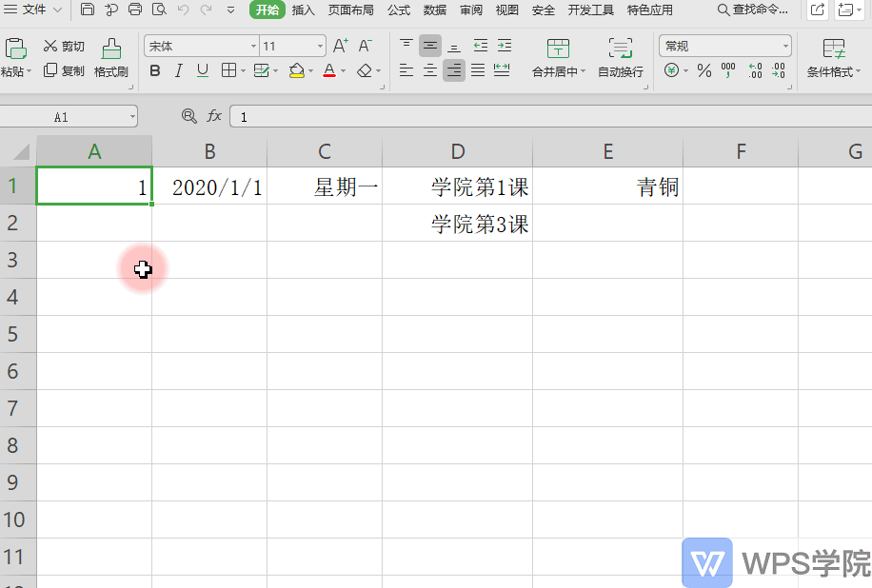Image resolution: width=872 pixels, height=588 pixels.
Task: Toggle Italic formatting
Action: [x=179, y=70]
